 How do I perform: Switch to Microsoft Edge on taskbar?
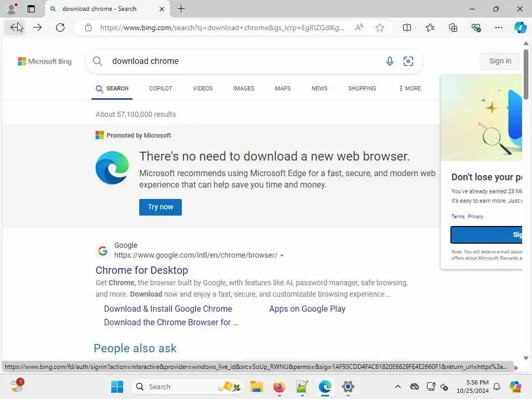click(x=325, y=387)
